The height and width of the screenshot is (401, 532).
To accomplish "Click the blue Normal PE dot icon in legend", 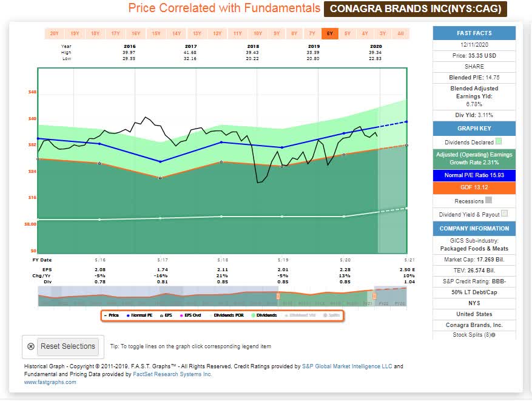I will [x=129, y=314].
